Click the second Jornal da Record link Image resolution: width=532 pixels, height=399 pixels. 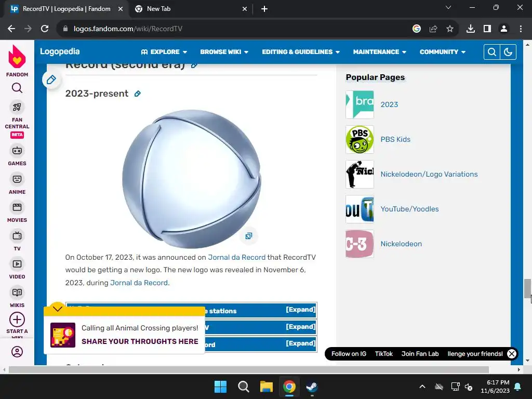139,283
